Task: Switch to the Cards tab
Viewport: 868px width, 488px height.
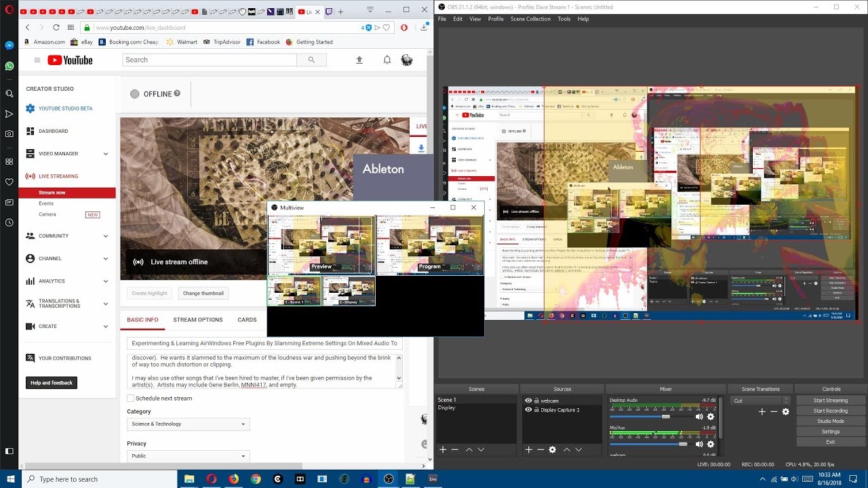Action: [x=247, y=320]
